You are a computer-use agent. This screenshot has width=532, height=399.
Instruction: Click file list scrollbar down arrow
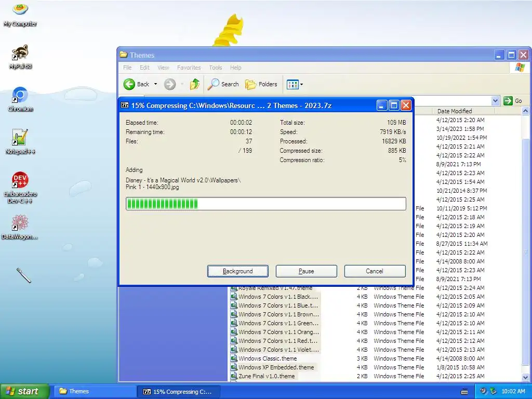(x=525, y=377)
